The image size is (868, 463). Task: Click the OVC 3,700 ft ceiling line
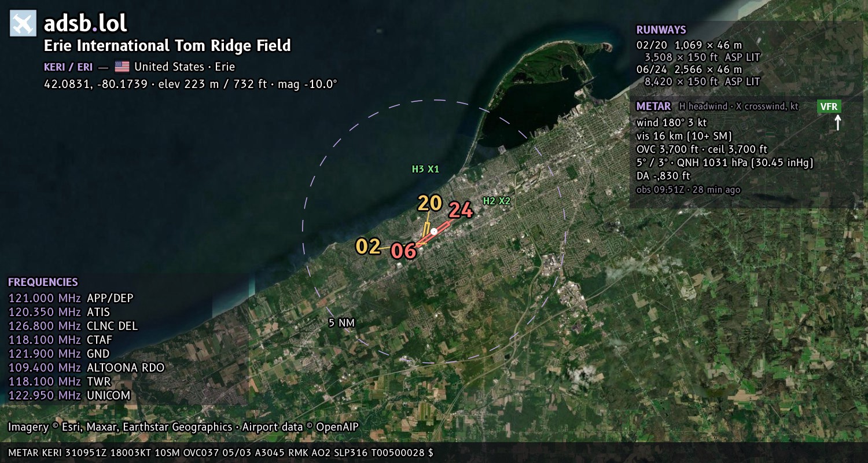[701, 149]
